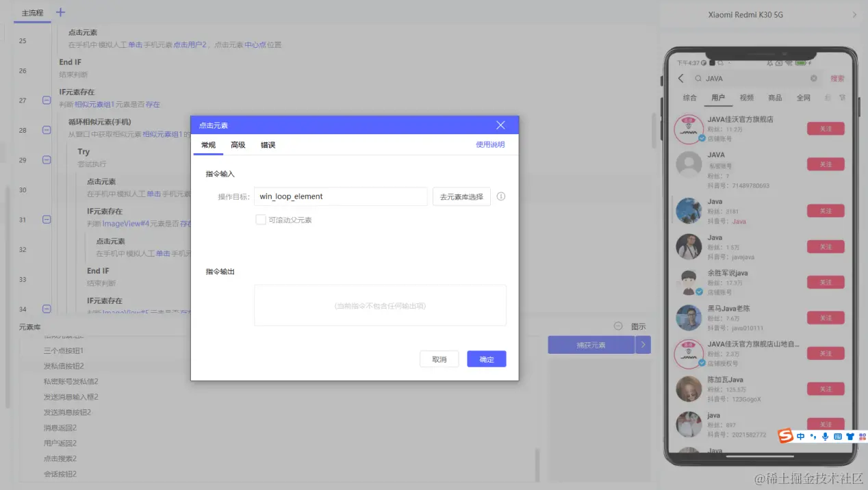
Task: Follow 黑马Java老陈 with 关注 button
Action: [826, 318]
